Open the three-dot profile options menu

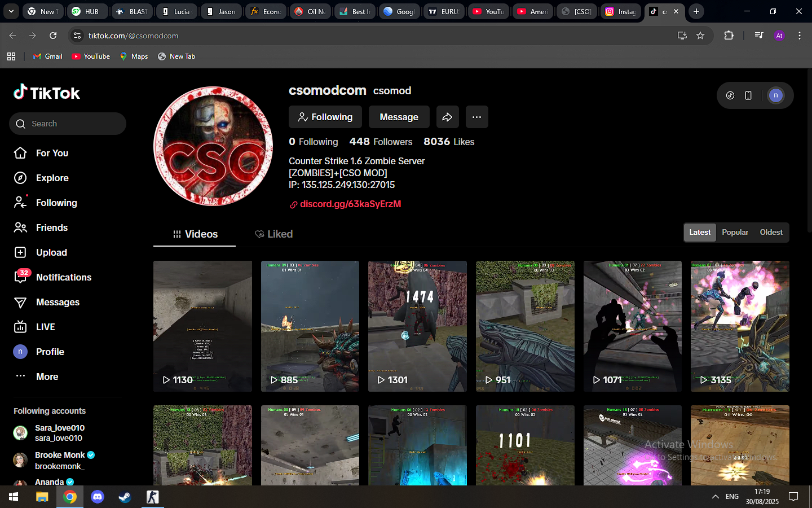pos(476,117)
